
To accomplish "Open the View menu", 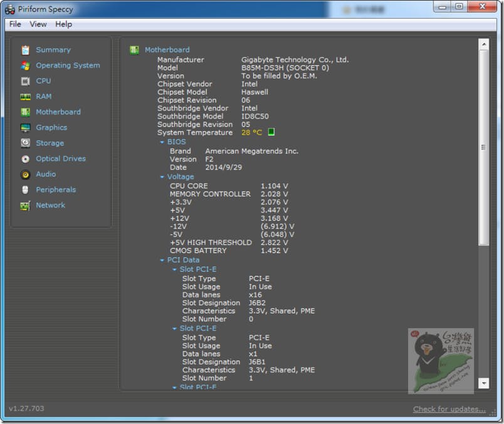I will 38,24.
